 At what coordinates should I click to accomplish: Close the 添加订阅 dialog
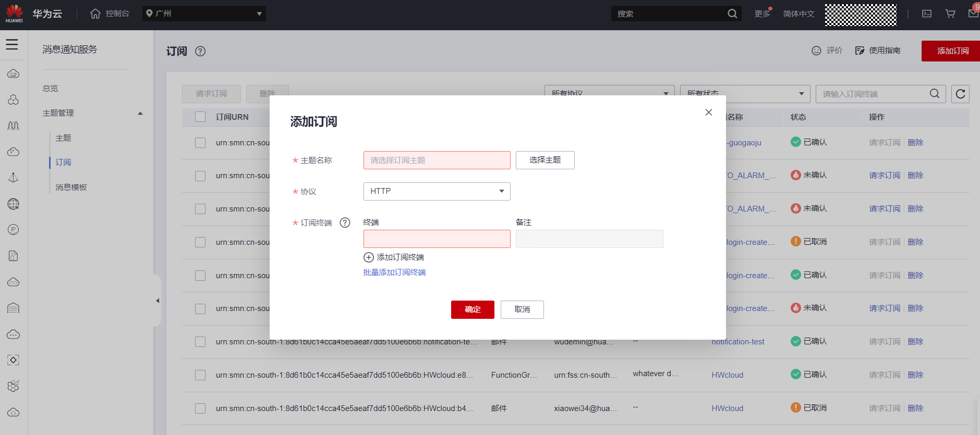pos(709,112)
